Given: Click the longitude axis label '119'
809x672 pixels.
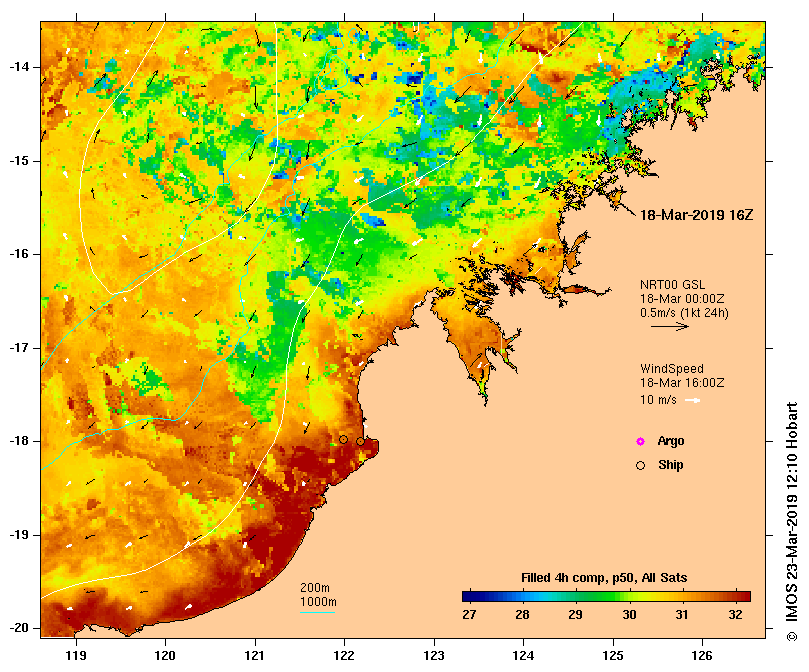Looking at the screenshot, I should coord(76,656).
